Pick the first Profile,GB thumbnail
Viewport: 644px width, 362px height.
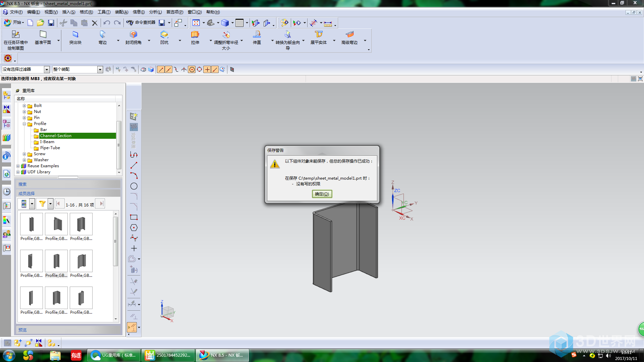(x=31, y=224)
